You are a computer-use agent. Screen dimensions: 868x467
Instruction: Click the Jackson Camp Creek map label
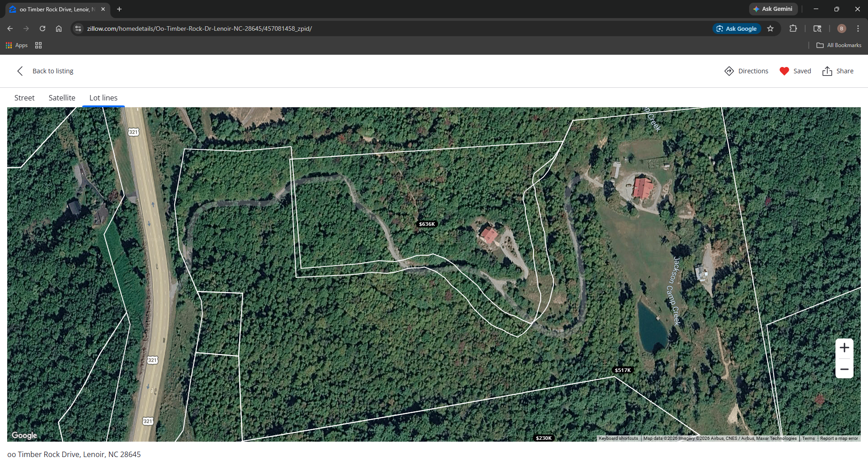coord(674,291)
